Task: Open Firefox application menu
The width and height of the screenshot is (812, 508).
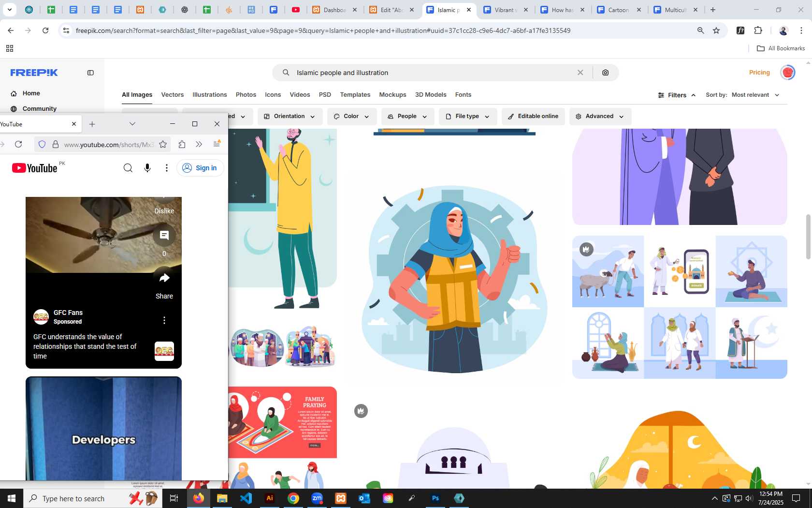Action: point(217,144)
